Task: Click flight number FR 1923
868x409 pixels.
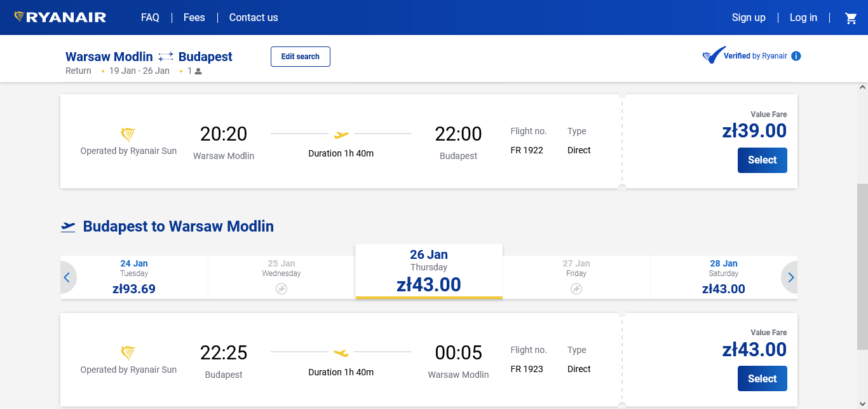Action: tap(527, 369)
